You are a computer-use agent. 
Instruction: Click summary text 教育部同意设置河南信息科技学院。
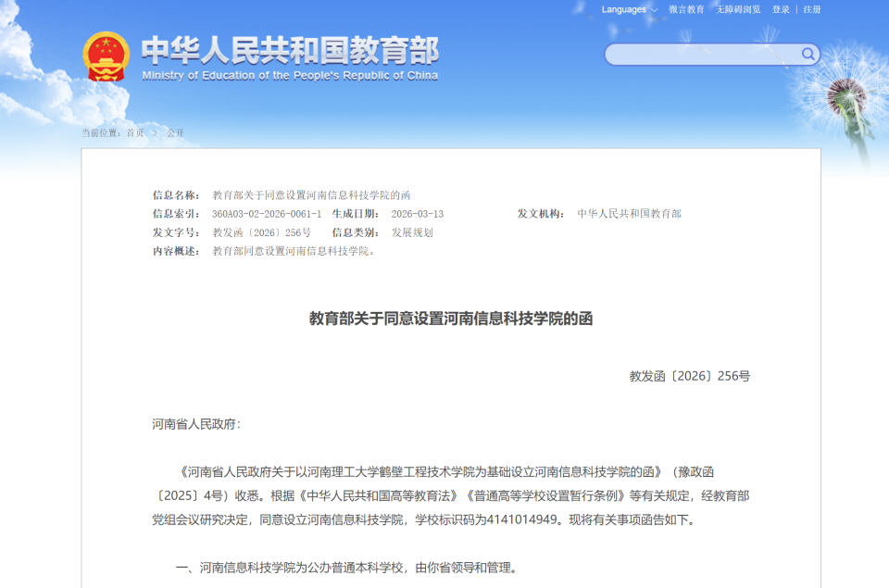click(294, 251)
